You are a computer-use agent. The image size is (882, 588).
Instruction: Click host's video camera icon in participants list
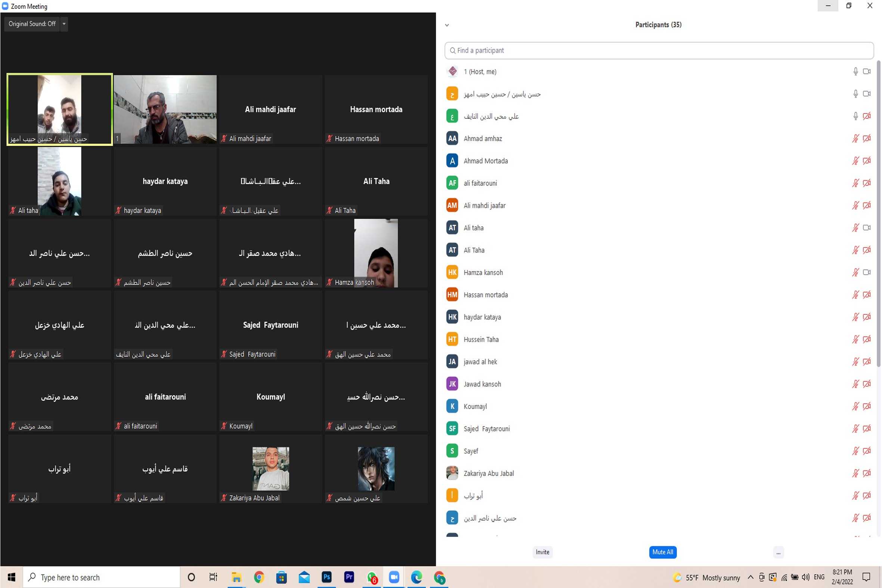coord(867,71)
